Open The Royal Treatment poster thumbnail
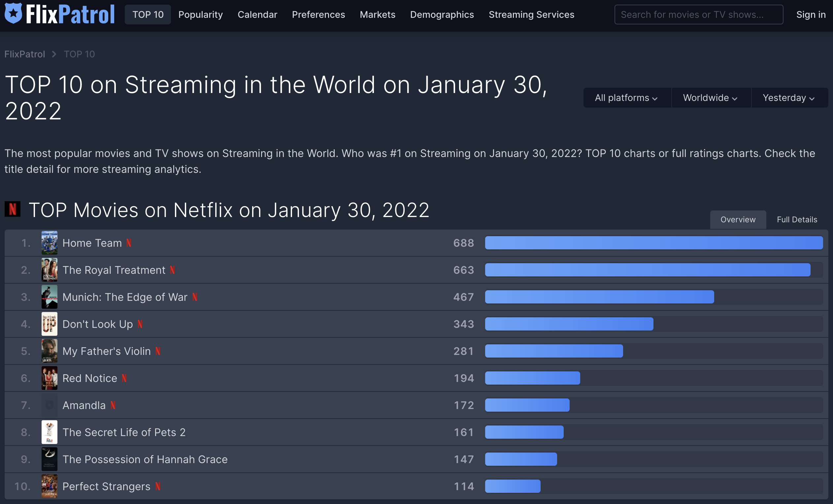The height and width of the screenshot is (504, 833). pos(50,270)
